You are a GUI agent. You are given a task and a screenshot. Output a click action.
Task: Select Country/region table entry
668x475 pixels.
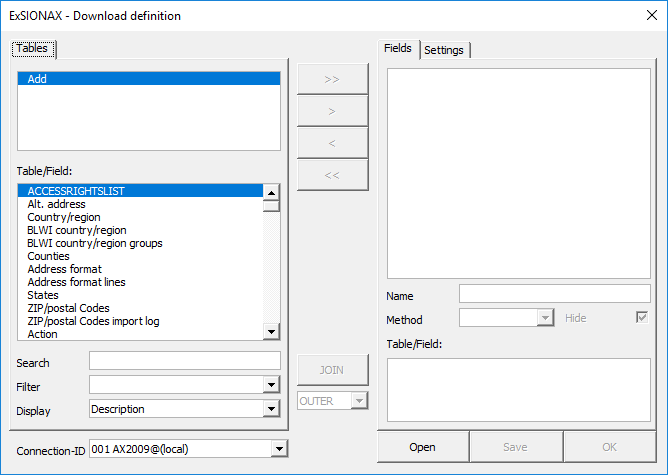pos(140,217)
